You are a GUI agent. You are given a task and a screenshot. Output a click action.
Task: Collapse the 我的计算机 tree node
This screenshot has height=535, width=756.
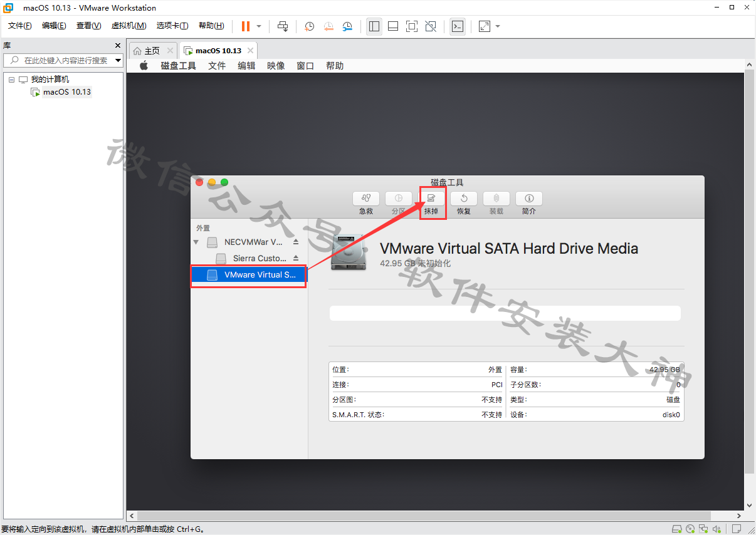point(11,80)
